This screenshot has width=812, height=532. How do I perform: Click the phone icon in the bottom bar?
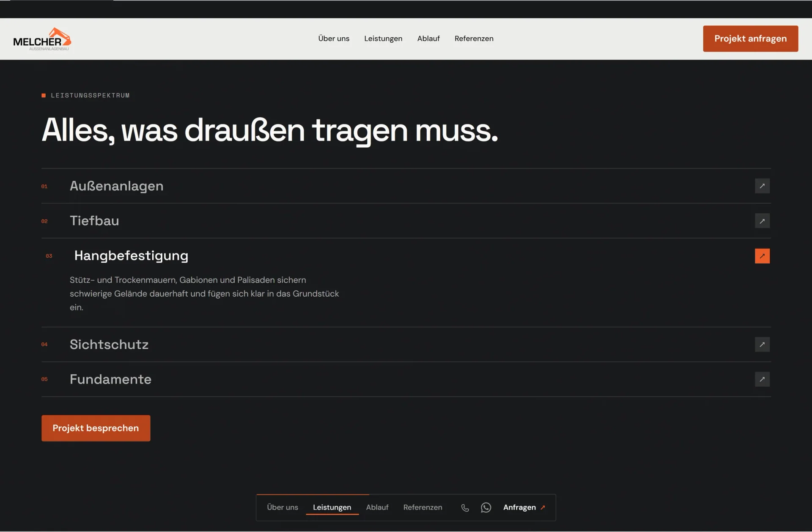[465, 507]
